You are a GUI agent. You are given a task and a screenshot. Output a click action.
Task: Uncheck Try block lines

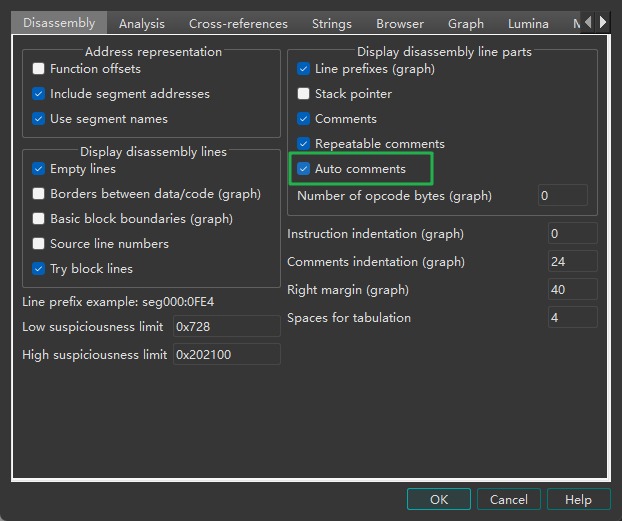click(39, 269)
